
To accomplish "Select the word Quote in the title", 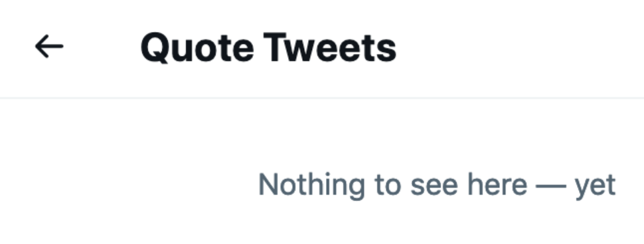I will coord(197,48).
